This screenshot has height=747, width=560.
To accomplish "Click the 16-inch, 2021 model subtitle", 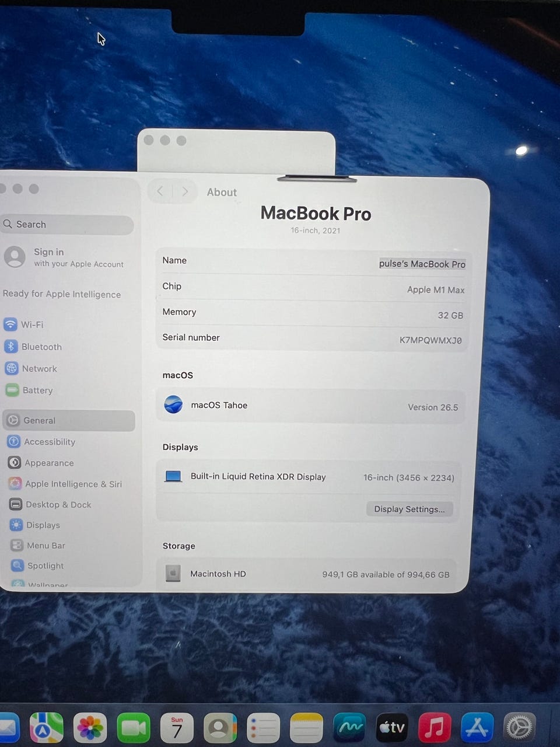I will pos(316,231).
